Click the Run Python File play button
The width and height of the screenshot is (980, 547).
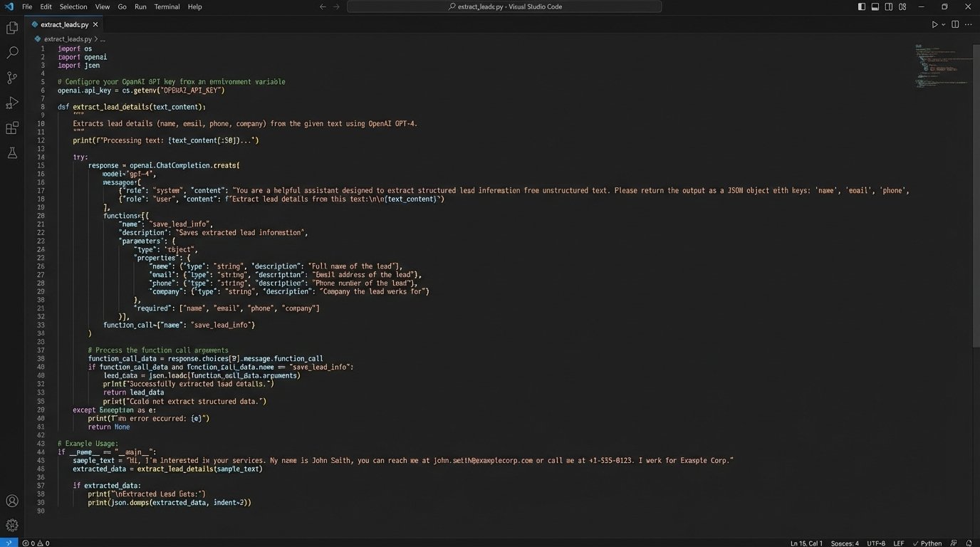coord(934,24)
